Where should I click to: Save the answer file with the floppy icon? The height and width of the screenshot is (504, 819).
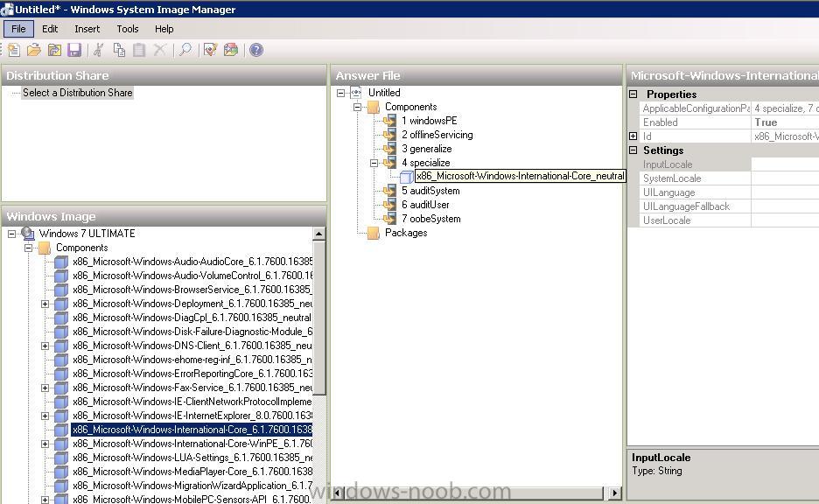74,50
